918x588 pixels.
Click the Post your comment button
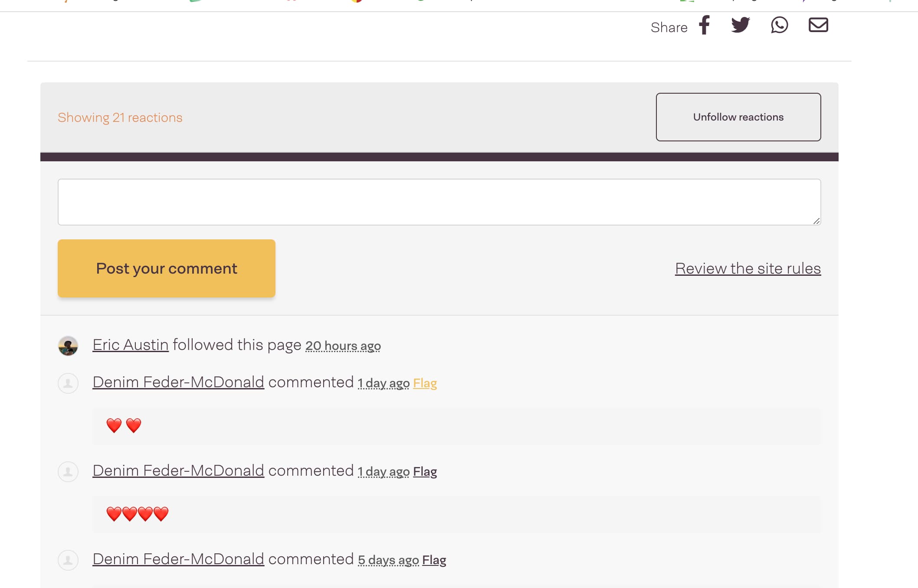[x=167, y=268]
